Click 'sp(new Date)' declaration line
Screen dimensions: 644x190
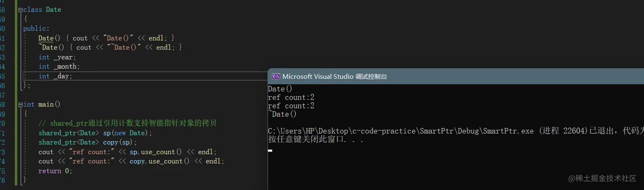coord(95,133)
